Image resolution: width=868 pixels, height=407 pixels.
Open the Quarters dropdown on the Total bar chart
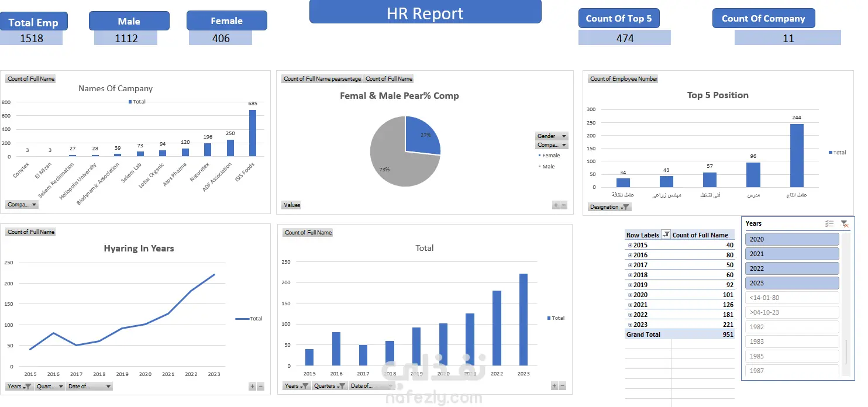coord(329,386)
